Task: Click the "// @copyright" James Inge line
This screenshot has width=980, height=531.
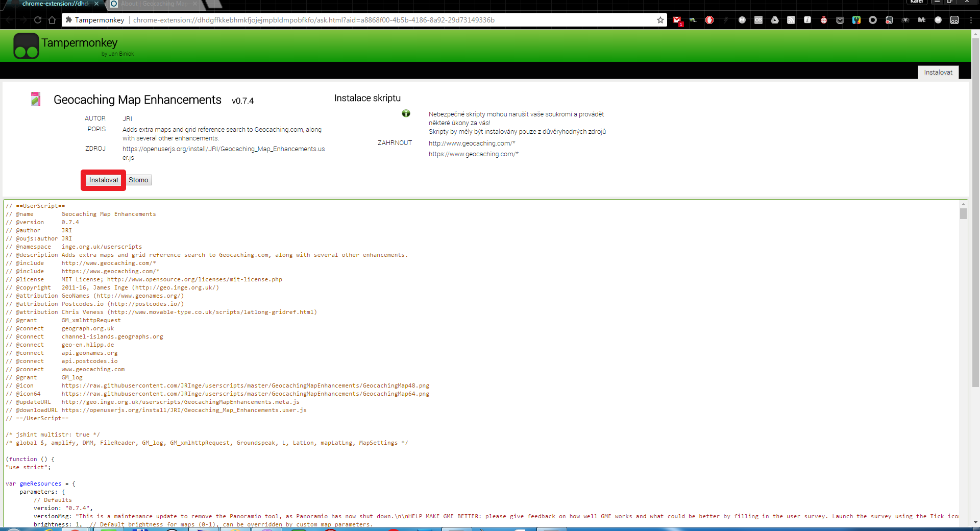Action: (112, 287)
